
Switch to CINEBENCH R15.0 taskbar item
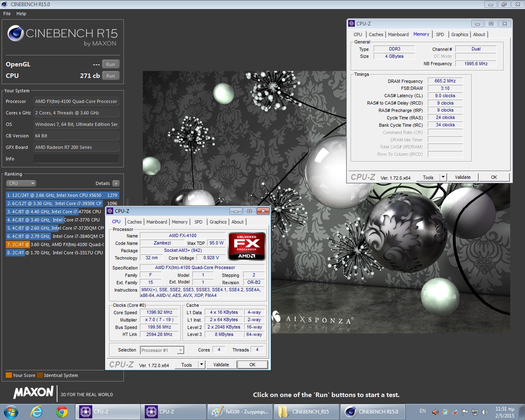pyautogui.click(x=372, y=411)
